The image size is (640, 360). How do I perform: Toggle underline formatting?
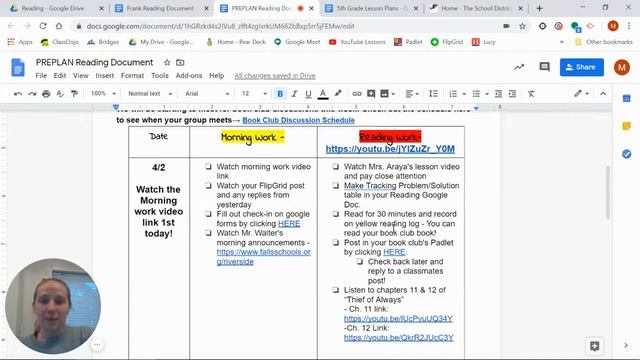tap(308, 94)
